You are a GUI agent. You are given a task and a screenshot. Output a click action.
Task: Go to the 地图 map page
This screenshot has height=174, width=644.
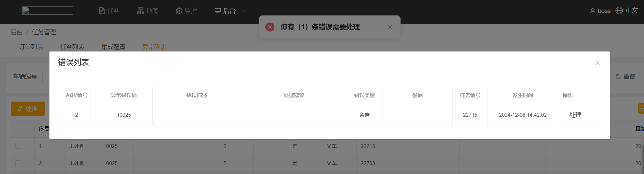[148, 11]
